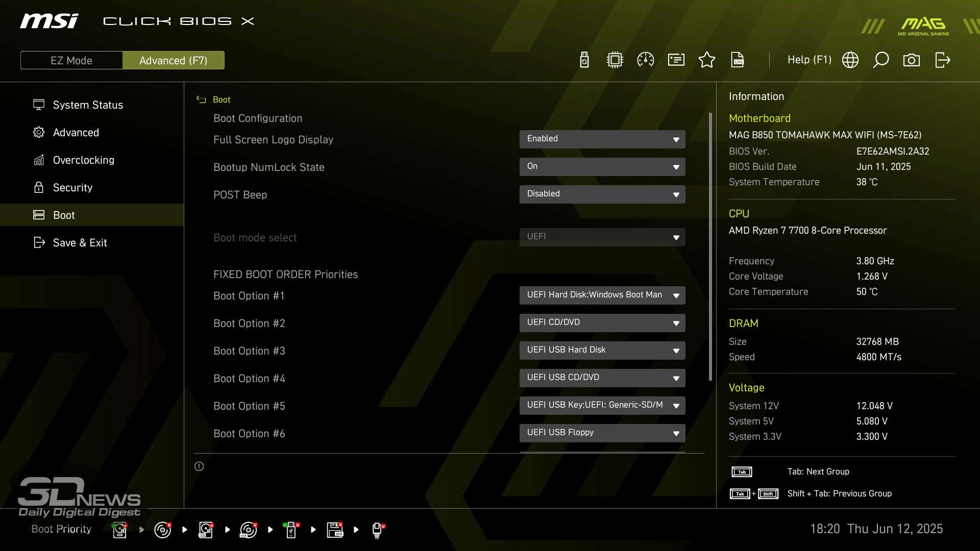The width and height of the screenshot is (980, 551).
Task: Open Help (F1)
Action: [x=810, y=60]
